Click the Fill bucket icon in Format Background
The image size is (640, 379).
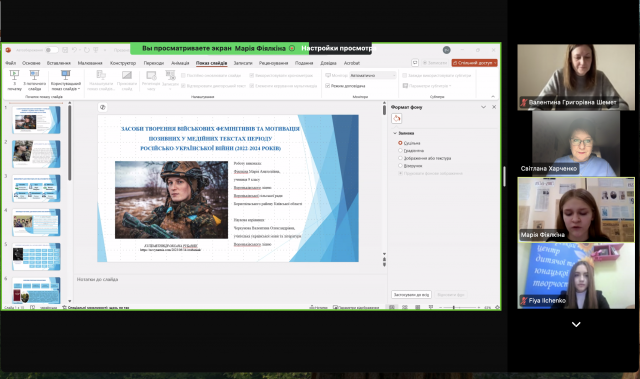pos(396,119)
